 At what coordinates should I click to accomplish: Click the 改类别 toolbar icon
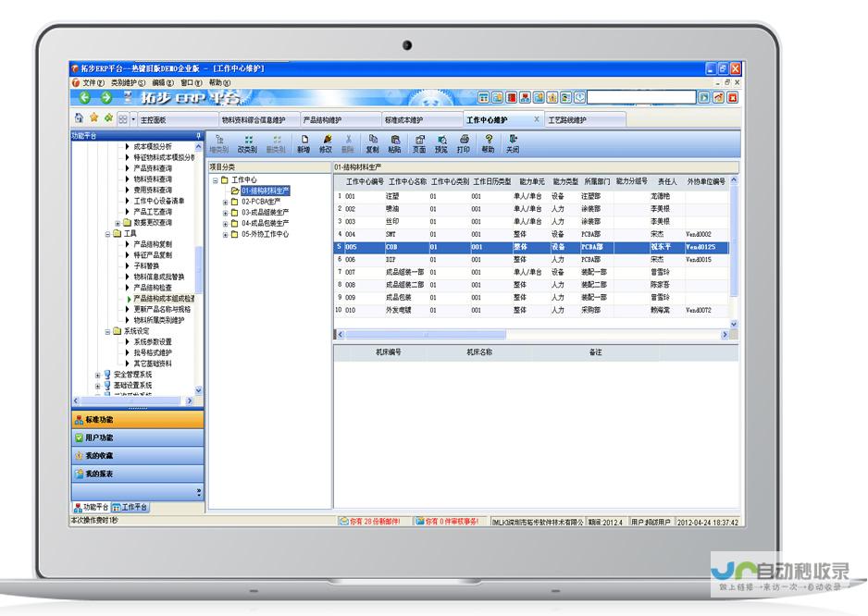[247, 144]
